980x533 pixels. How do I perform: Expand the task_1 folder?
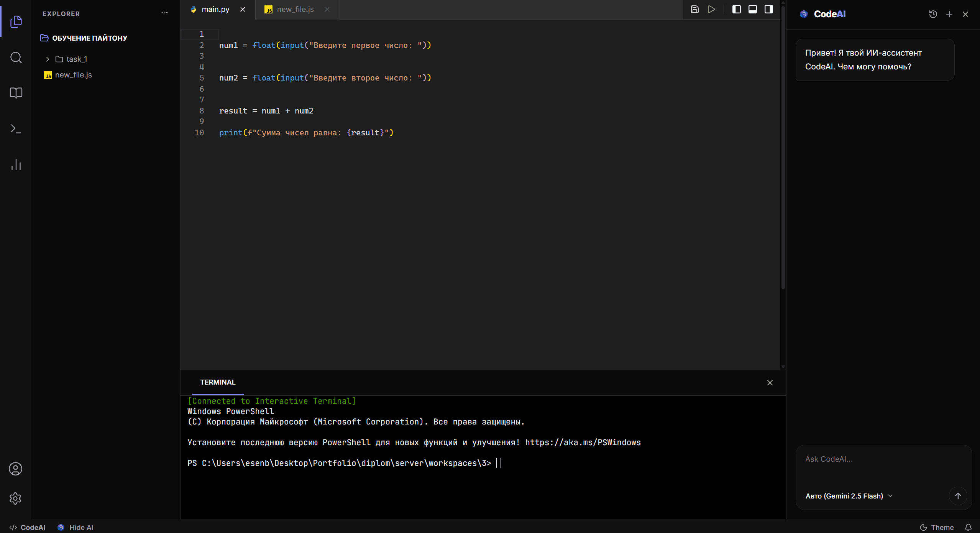pyautogui.click(x=48, y=59)
